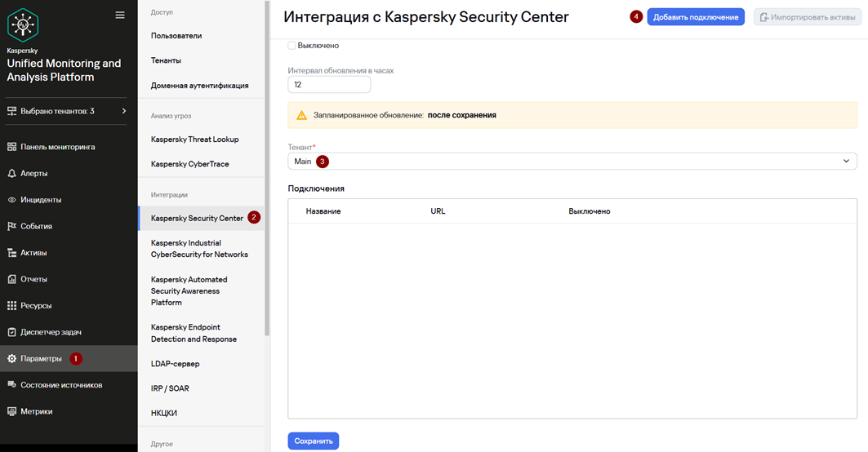Click the События flag icon

(11, 226)
